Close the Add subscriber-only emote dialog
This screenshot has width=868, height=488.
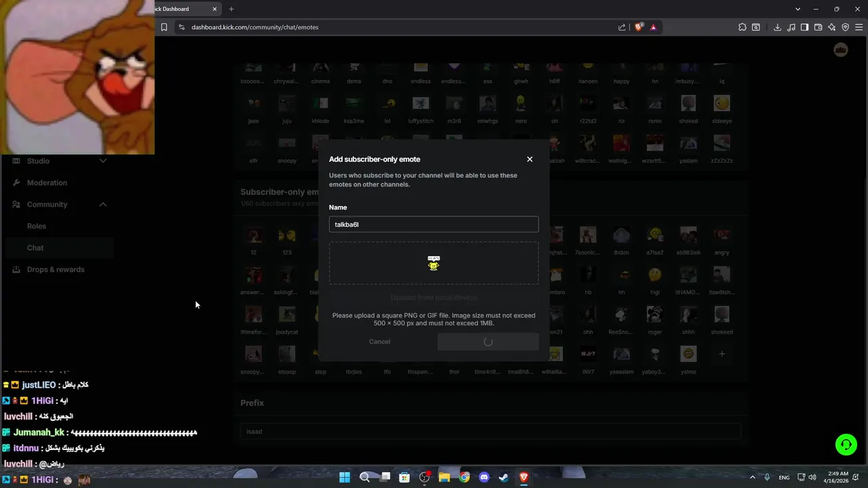pos(530,159)
